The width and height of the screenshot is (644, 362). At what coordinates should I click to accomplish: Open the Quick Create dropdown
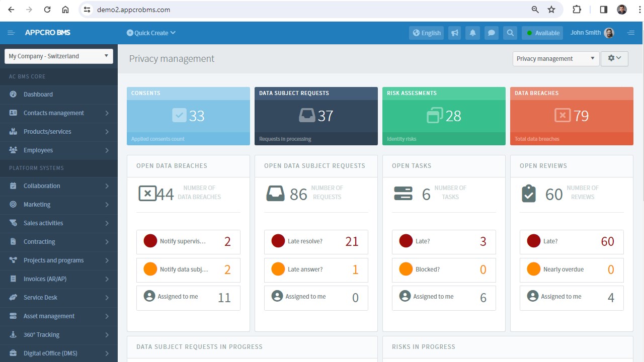tap(151, 33)
